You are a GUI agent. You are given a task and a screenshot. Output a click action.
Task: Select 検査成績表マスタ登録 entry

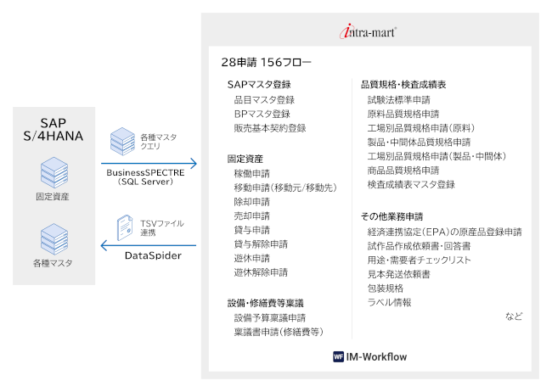pos(411,185)
